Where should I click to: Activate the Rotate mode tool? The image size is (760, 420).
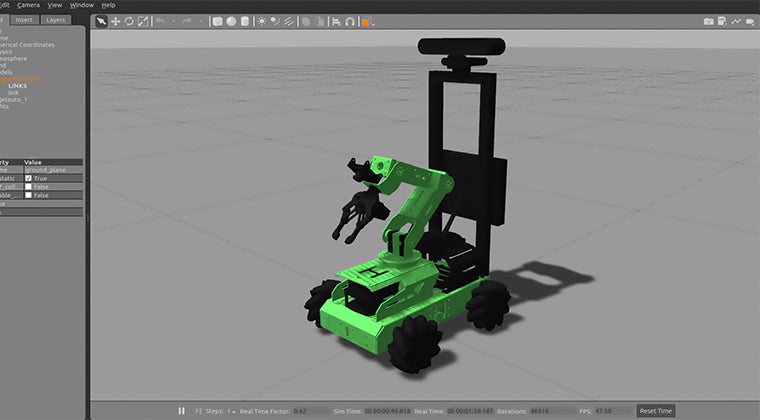[x=129, y=21]
